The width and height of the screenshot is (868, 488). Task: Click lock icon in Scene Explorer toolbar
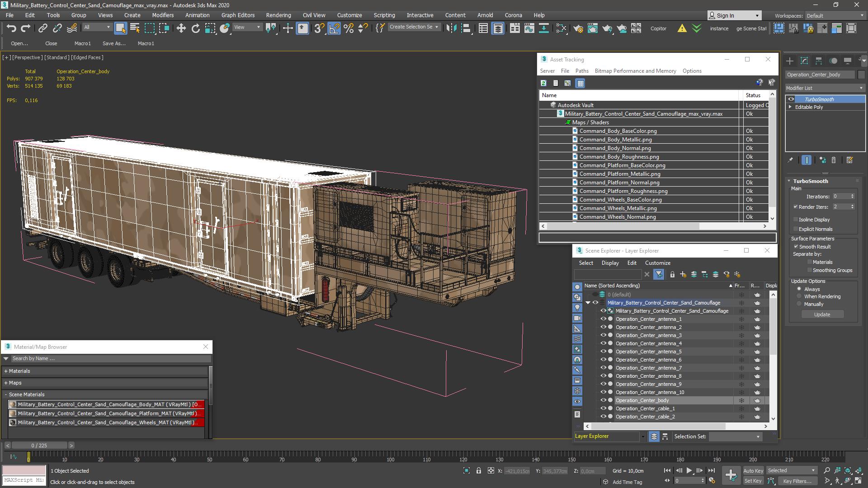(672, 274)
